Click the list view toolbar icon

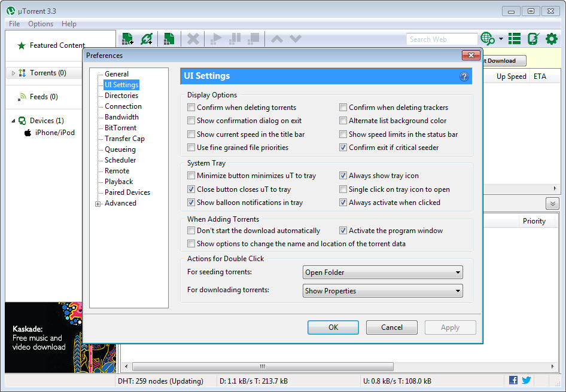515,39
